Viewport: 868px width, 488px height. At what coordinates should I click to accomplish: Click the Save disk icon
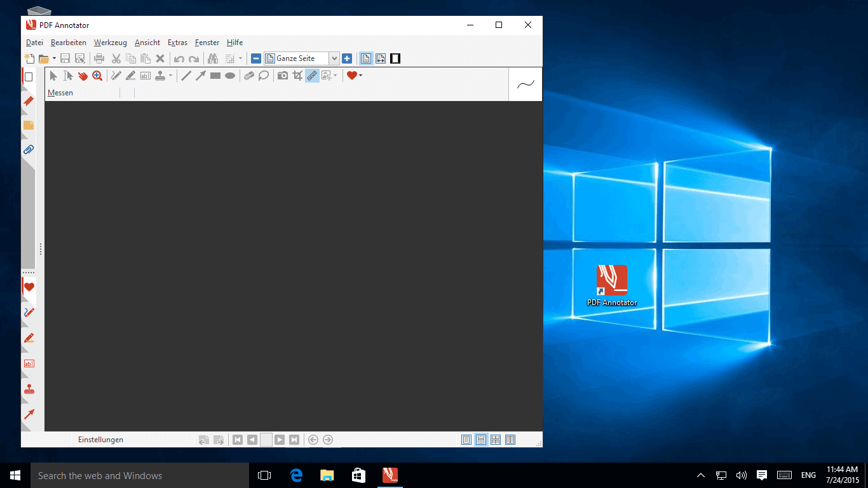coord(65,58)
